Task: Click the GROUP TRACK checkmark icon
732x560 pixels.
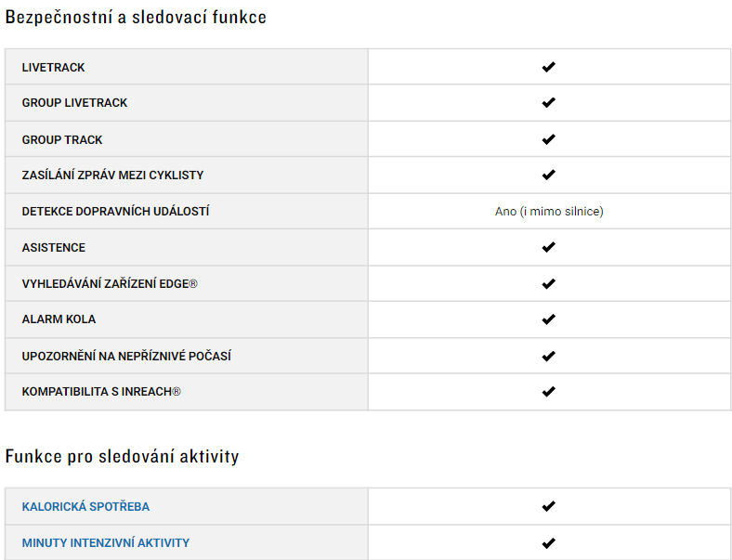Action: point(548,139)
